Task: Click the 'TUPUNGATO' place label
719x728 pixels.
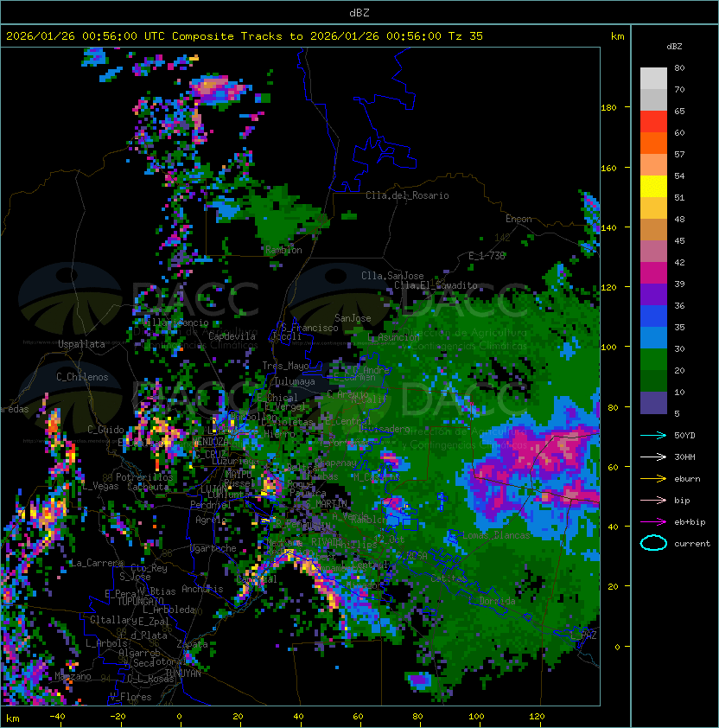Action: [x=141, y=602]
